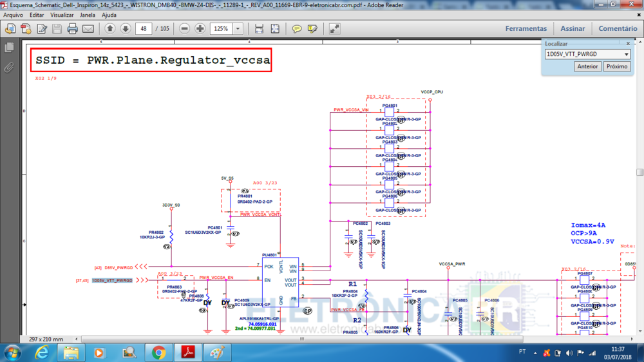
Task: Open the Ferramentas pane
Action: click(526, 28)
